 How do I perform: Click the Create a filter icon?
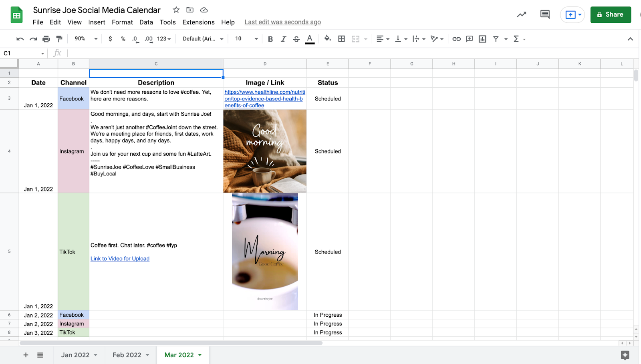[496, 39]
